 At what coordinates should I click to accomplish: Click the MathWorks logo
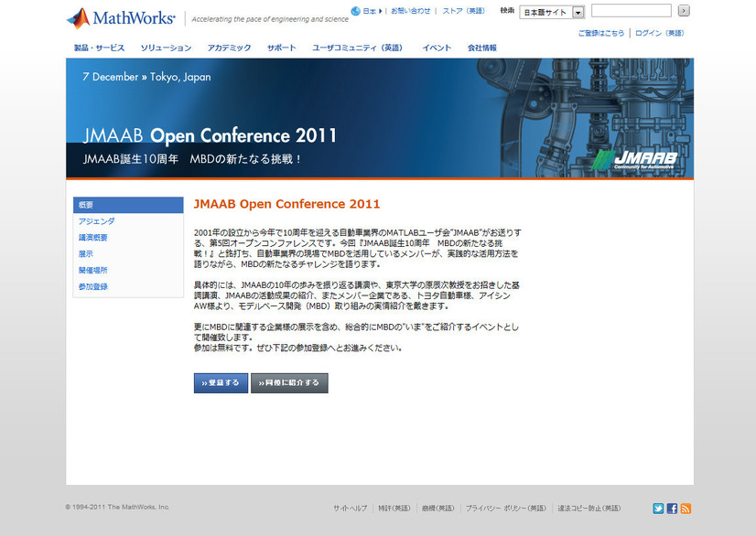click(x=121, y=18)
